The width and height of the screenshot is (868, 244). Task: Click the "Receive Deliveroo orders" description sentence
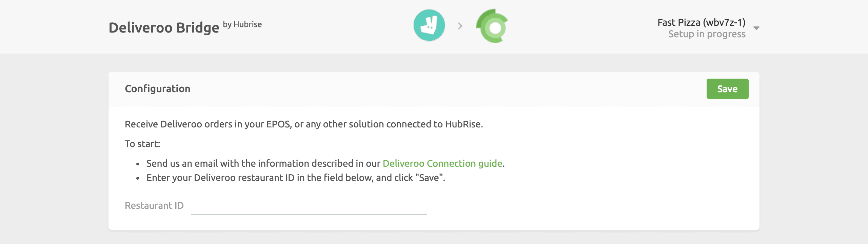pyautogui.click(x=303, y=124)
